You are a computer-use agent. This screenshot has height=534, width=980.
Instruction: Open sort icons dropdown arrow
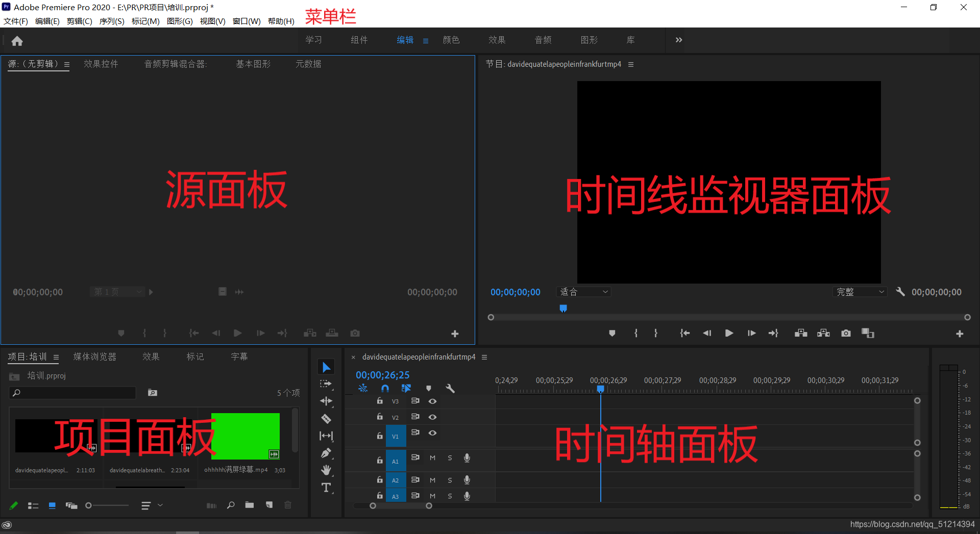160,505
